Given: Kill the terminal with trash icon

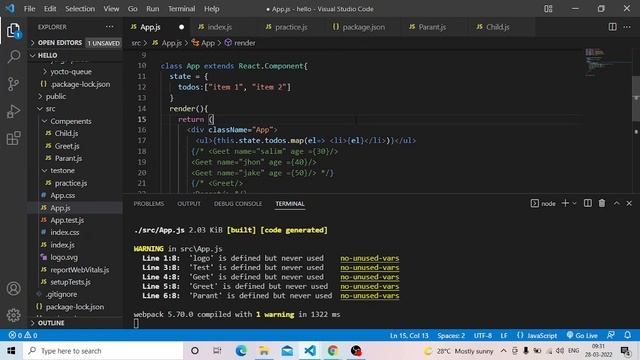Looking at the screenshot, I should tap(602, 203).
